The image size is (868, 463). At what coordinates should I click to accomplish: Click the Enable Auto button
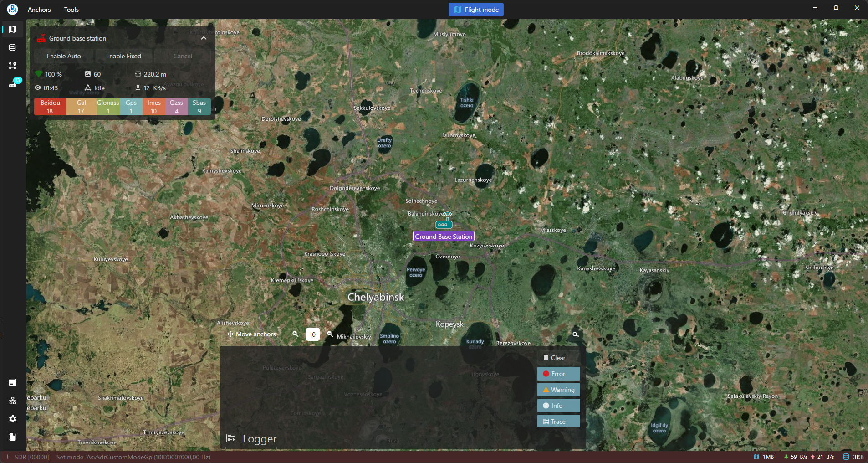tap(64, 56)
